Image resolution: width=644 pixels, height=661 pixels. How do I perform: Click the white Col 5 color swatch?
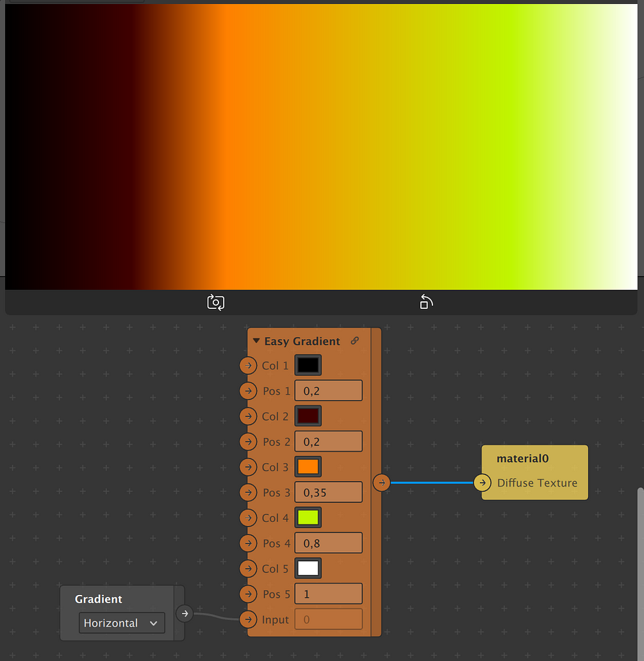click(x=308, y=568)
